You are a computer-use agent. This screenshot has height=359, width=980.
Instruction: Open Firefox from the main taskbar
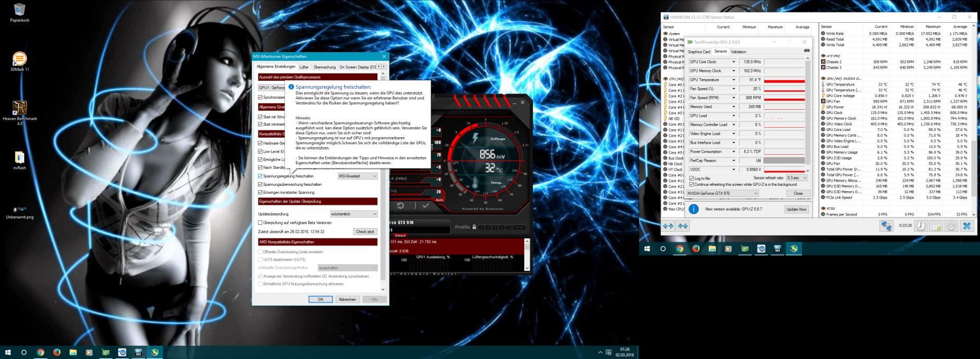pos(57,352)
